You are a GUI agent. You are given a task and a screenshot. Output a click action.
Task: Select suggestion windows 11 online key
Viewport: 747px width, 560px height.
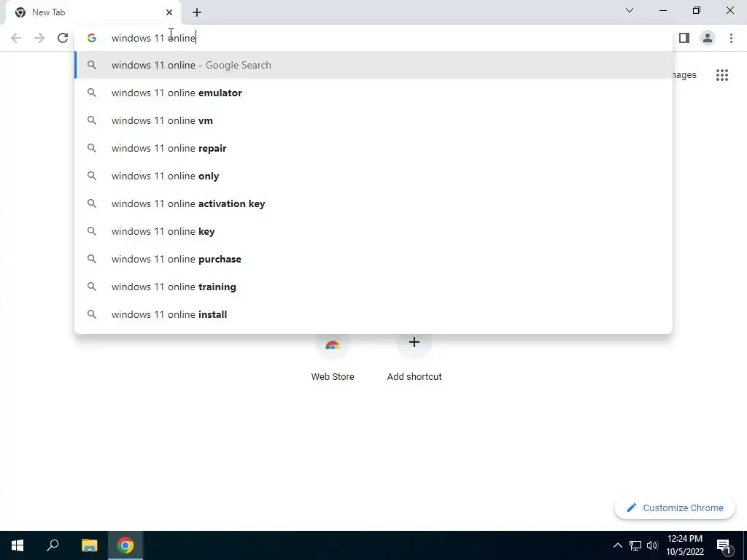(373, 231)
